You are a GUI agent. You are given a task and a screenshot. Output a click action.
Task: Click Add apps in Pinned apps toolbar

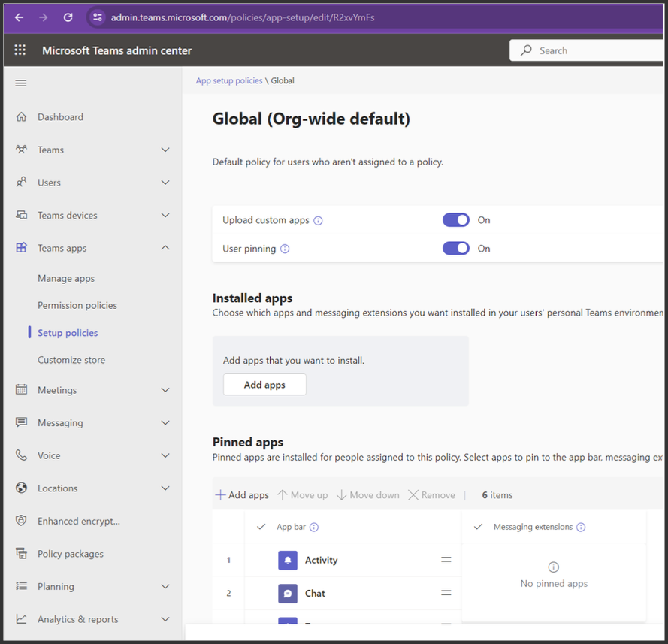click(x=242, y=495)
